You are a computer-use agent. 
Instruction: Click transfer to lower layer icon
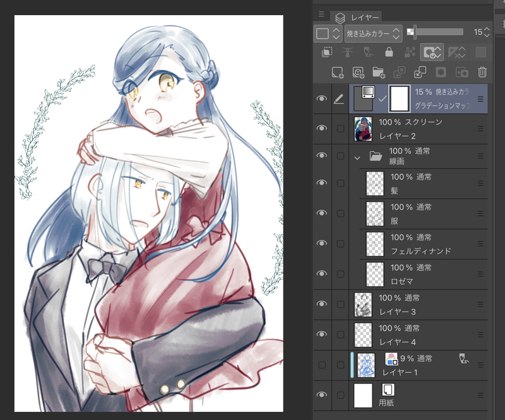pyautogui.click(x=400, y=73)
